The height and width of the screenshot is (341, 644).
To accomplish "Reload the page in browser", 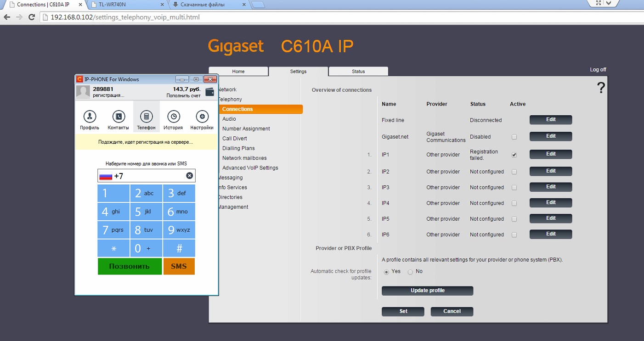I will coord(32,17).
